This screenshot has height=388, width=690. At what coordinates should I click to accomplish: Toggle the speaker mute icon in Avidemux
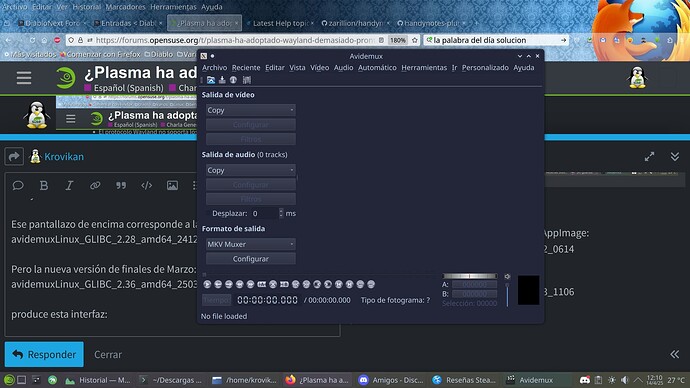(507, 276)
